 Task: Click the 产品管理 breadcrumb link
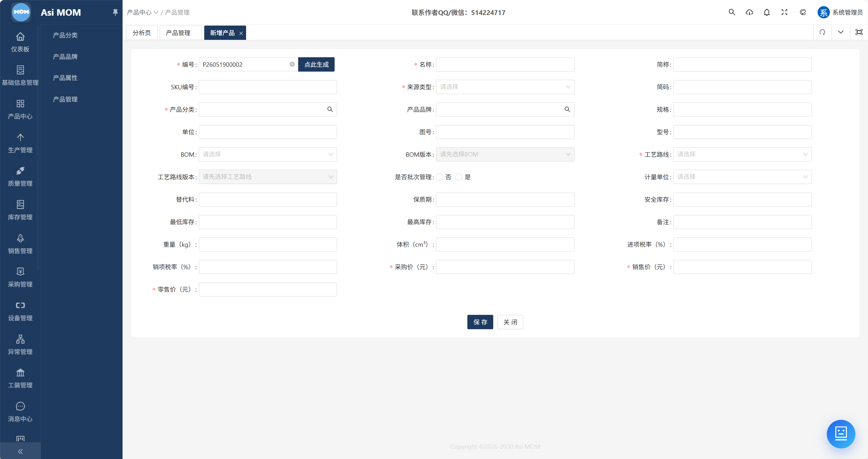coord(177,13)
